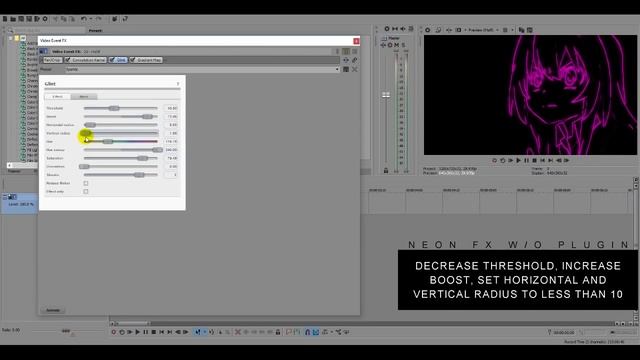
Task: Click the Animate button
Action: (x=53, y=310)
